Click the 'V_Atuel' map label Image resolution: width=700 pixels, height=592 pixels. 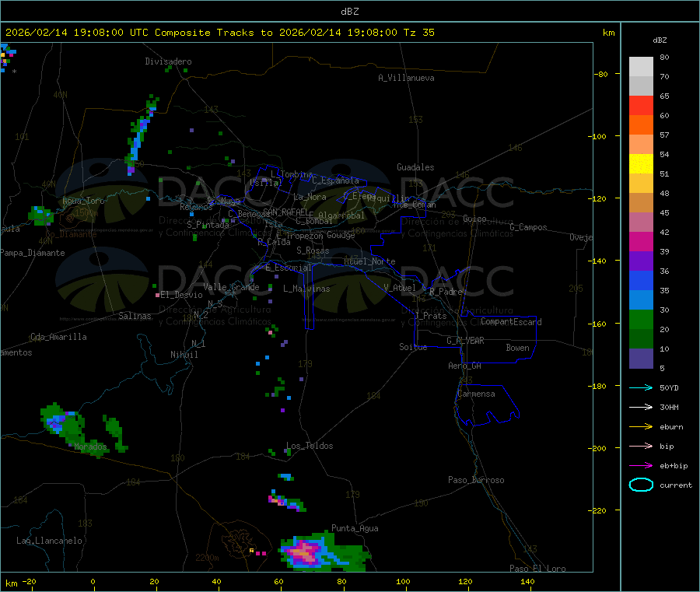coord(400,288)
